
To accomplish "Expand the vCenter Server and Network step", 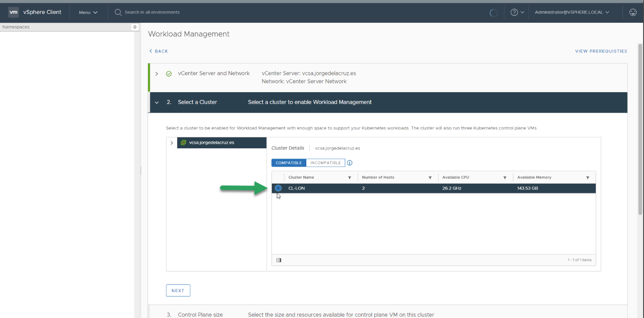I will click(157, 73).
